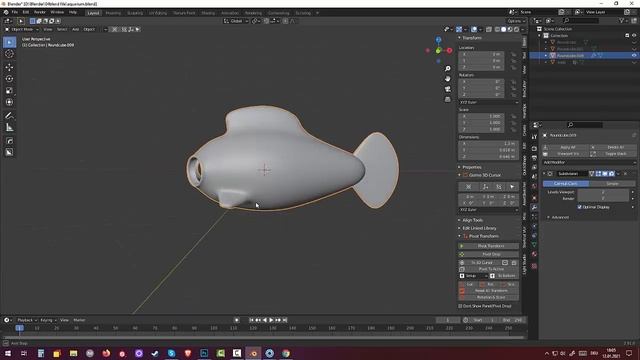Open the Add Modifier dropdown
640x360 pixels.
click(589, 162)
